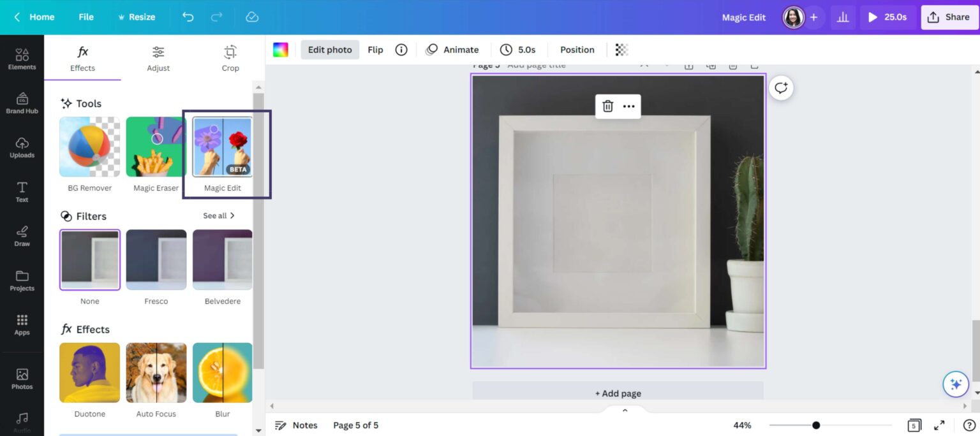Viewport: 980px width, 436px height.
Task: Select the Draw tool in the sidebar
Action: point(22,236)
